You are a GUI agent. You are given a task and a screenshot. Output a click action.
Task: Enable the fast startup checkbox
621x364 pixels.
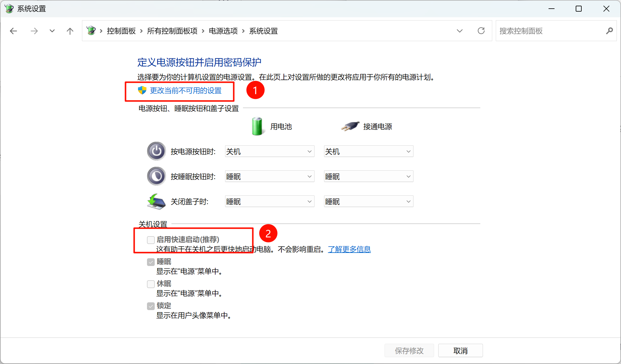click(151, 240)
